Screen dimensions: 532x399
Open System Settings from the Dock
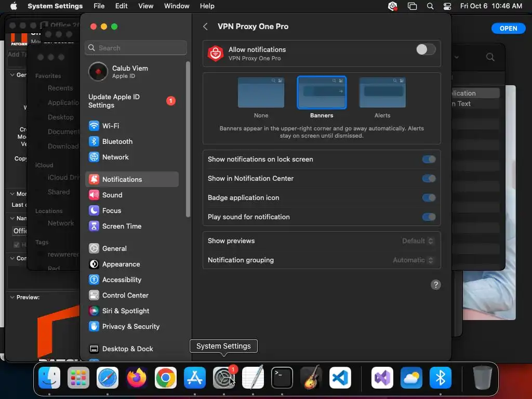pyautogui.click(x=224, y=378)
